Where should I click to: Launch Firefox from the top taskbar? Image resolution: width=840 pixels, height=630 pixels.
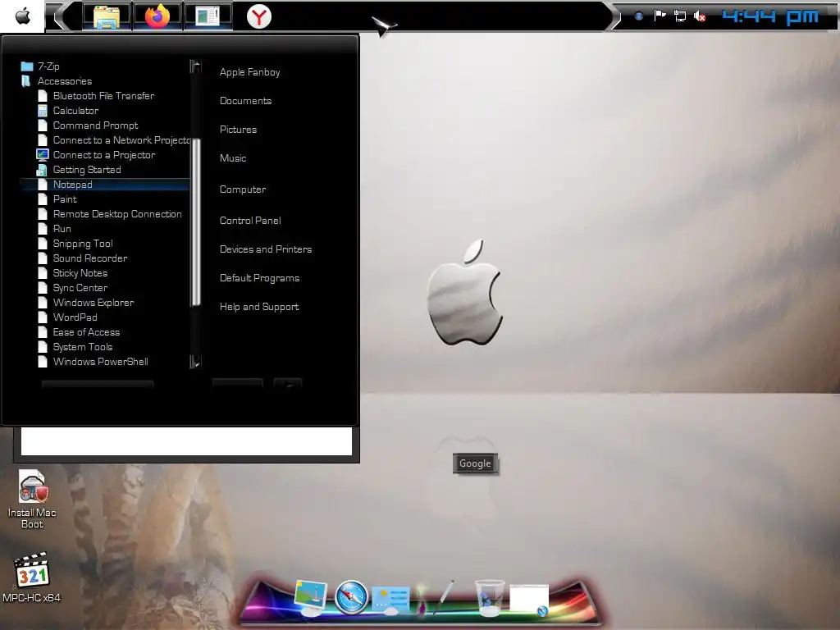tap(157, 16)
